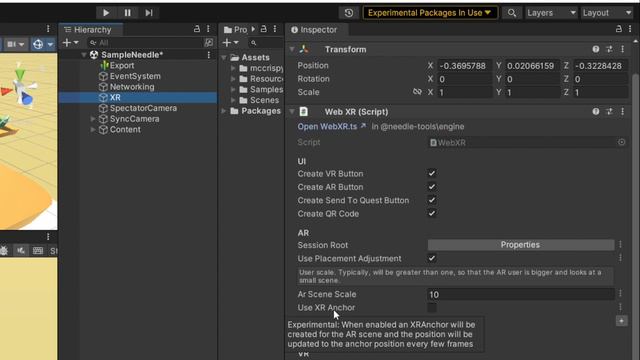Collapse the Assets folder

coord(224,58)
